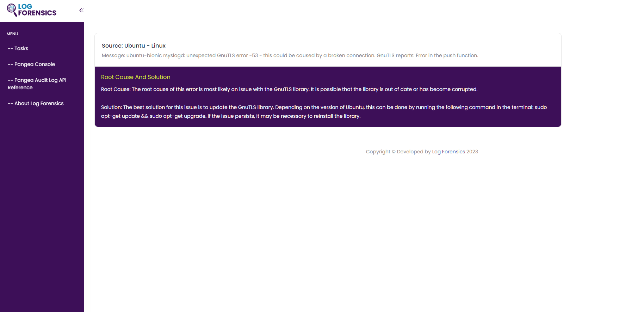Click the MENU sidebar label
This screenshot has height=312, width=644.
click(x=12, y=34)
